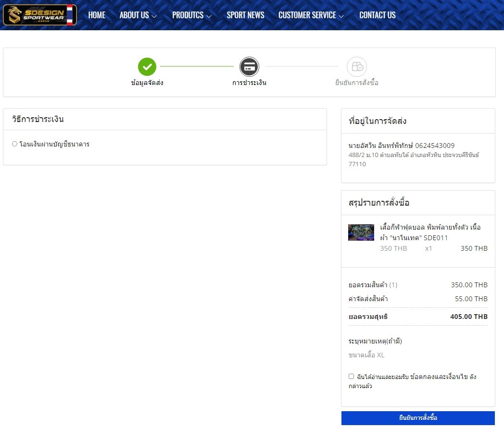Go to the HOME menu item

tap(97, 15)
